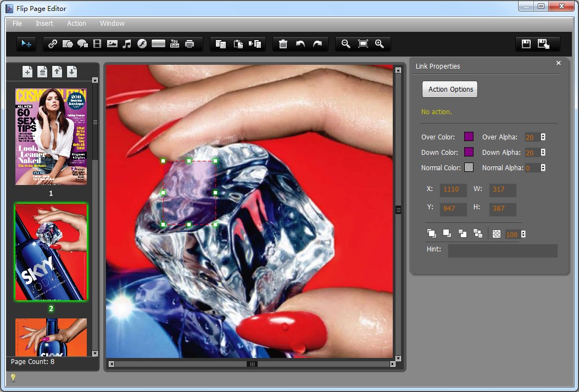This screenshot has height=392, width=579.
Task: Pick the Normal Color swatch
Action: (469, 167)
